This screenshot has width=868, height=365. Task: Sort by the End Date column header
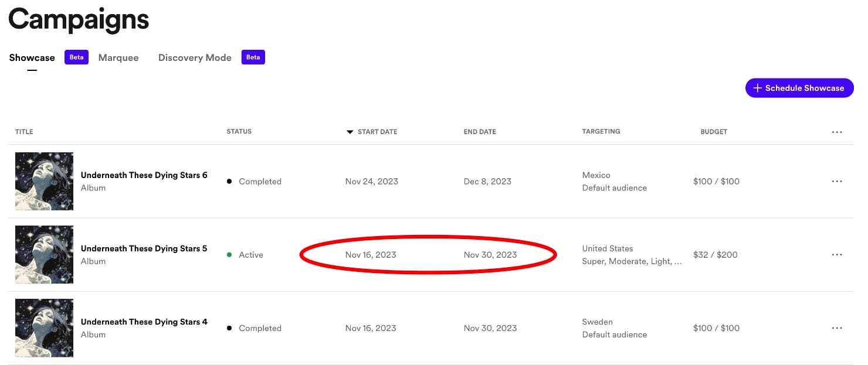(x=480, y=132)
